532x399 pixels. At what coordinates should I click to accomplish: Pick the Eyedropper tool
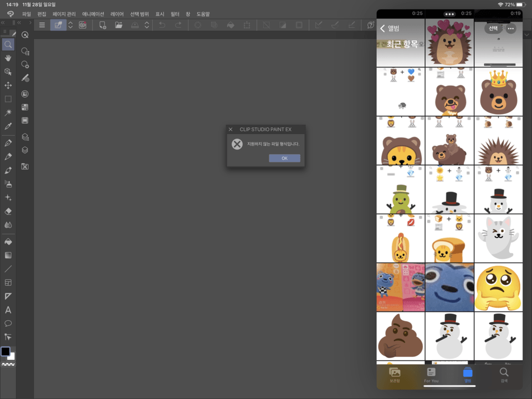point(8,126)
